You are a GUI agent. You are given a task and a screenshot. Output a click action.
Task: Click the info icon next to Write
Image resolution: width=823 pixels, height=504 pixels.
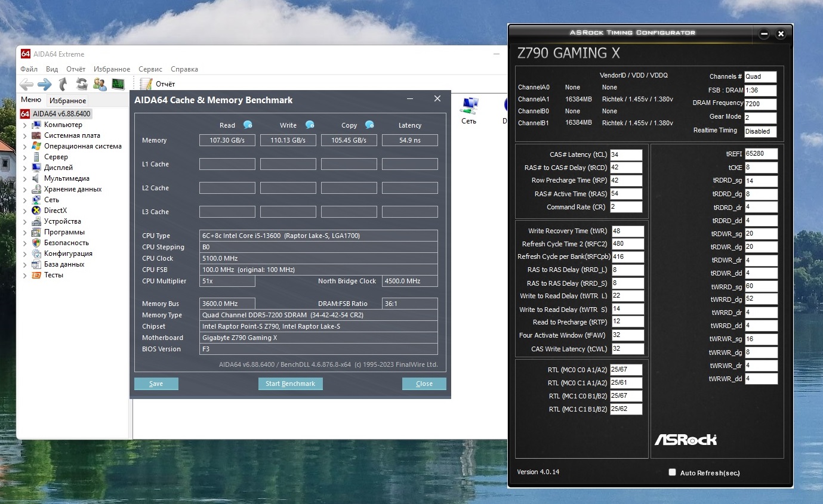tap(310, 125)
